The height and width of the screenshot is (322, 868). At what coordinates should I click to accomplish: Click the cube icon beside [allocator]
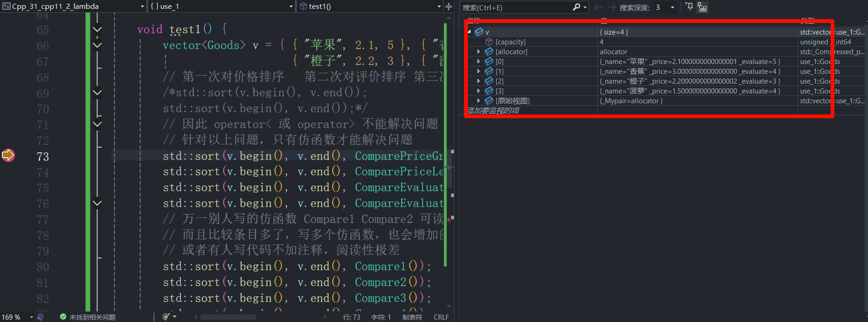point(489,51)
